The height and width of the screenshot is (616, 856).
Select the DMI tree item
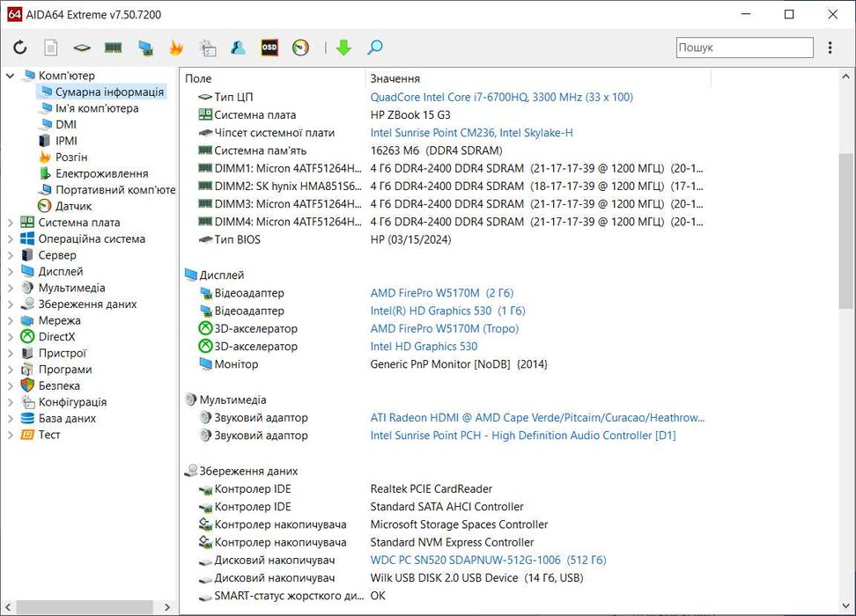tap(66, 125)
